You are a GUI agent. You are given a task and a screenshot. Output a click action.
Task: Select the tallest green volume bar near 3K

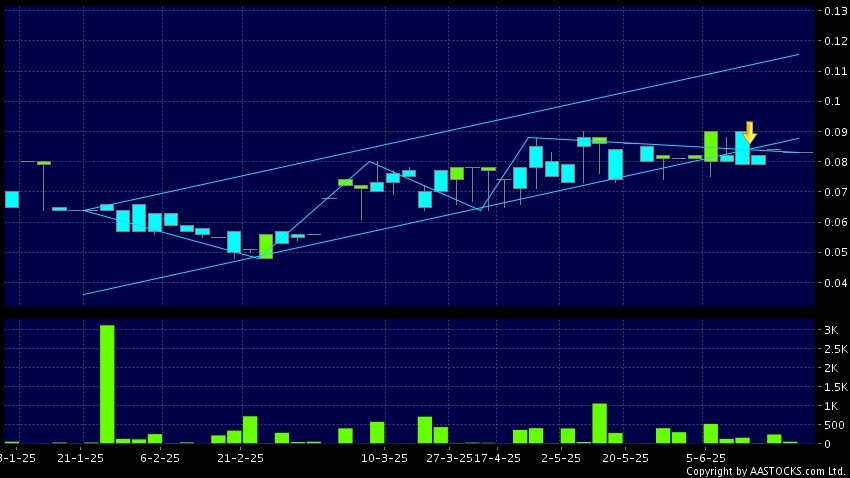tap(107, 384)
